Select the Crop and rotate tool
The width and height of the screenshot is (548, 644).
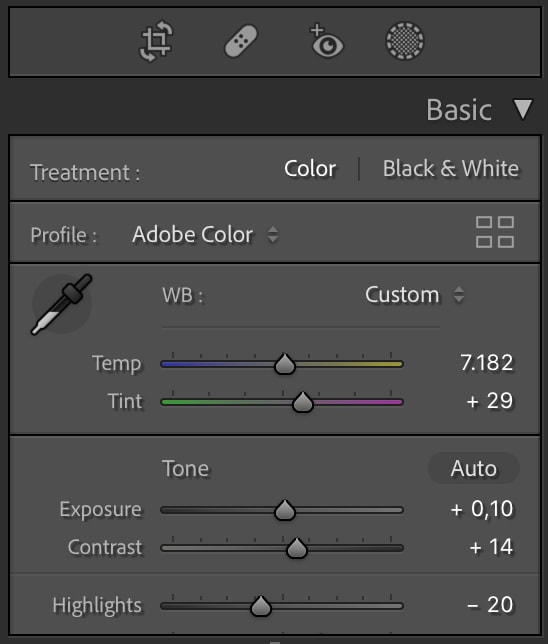[157, 41]
